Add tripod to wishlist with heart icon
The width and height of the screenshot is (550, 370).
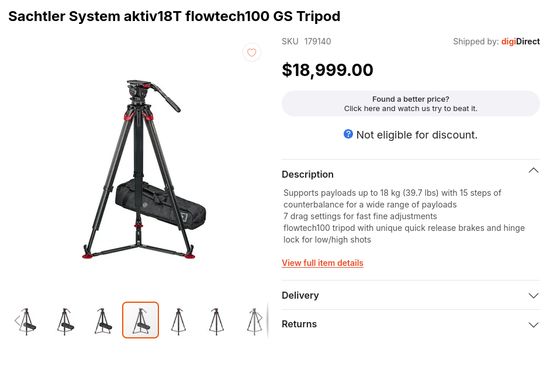pyautogui.click(x=251, y=53)
